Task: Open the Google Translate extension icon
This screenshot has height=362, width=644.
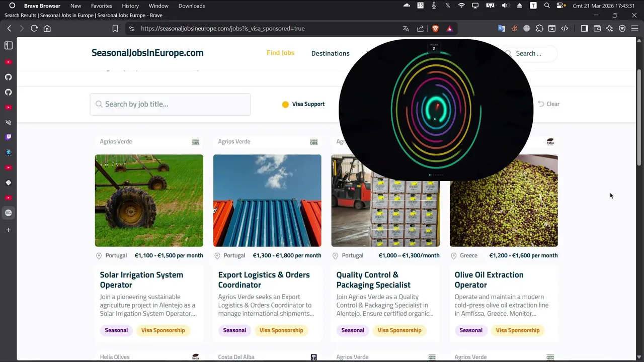Action: [502, 29]
